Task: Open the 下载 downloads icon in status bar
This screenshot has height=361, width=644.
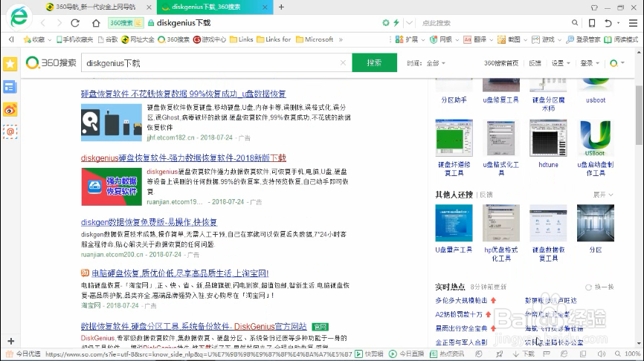Action: click(x=524, y=354)
